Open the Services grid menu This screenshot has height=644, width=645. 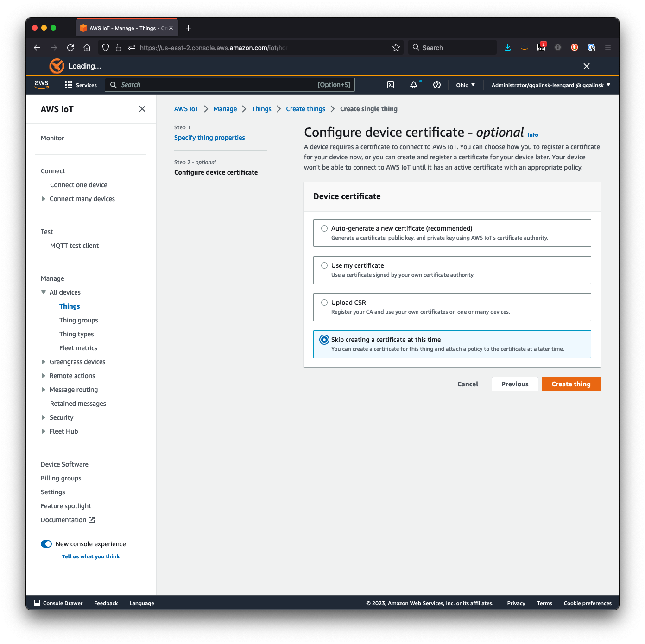[x=81, y=85]
